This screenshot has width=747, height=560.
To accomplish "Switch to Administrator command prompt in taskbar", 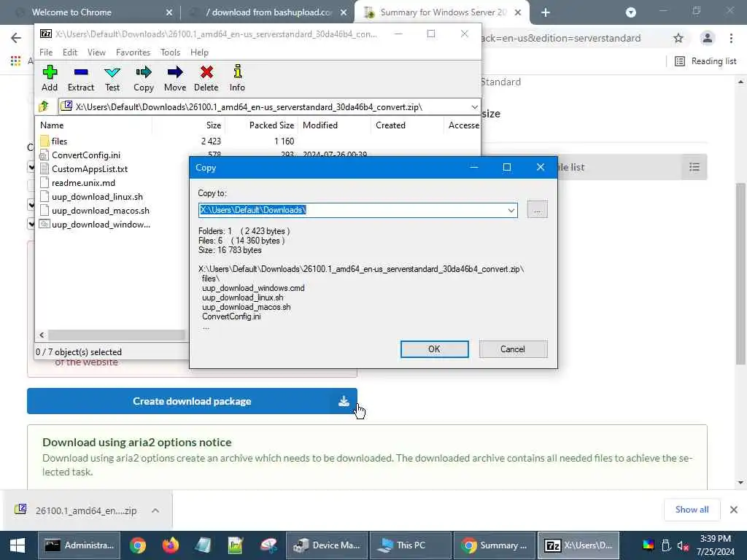I will [80, 545].
